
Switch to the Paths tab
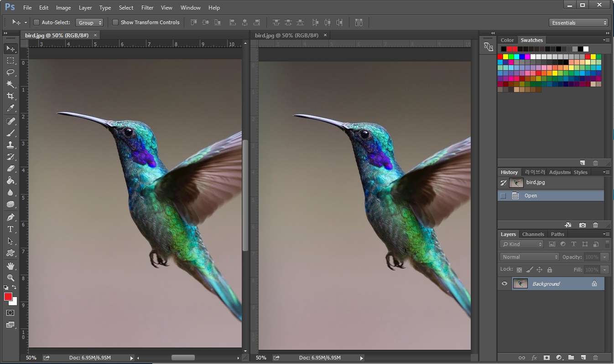[x=557, y=234]
